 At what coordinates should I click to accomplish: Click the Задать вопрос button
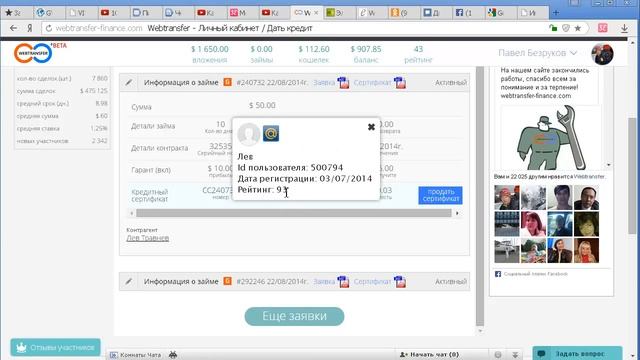tap(577, 353)
